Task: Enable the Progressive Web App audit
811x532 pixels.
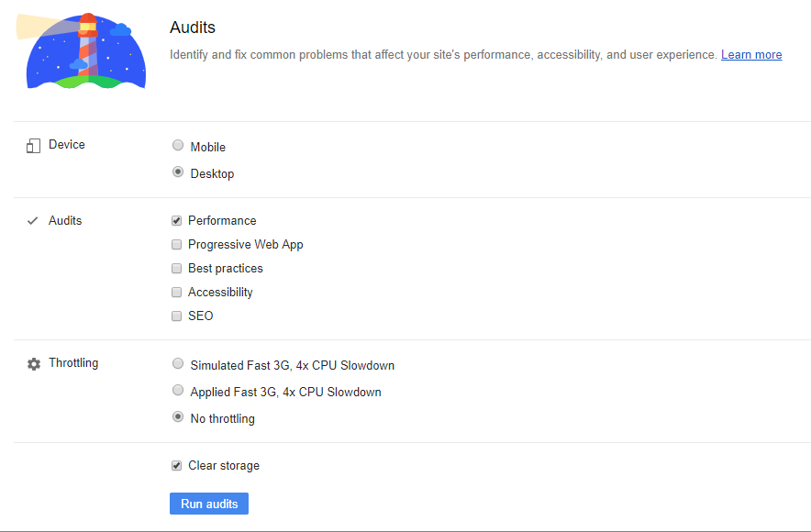Action: (176, 244)
